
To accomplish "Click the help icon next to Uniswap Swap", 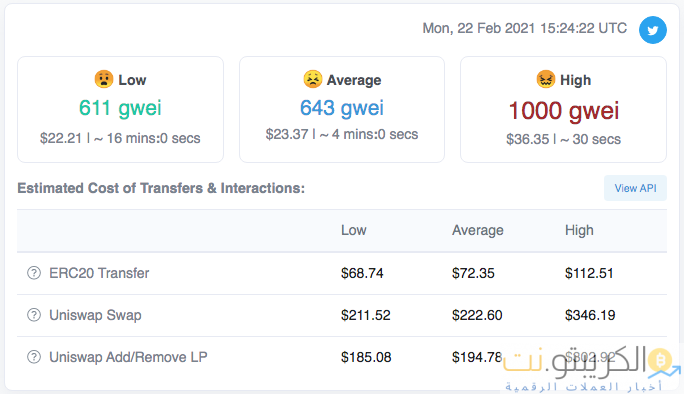I will pos(34,315).
